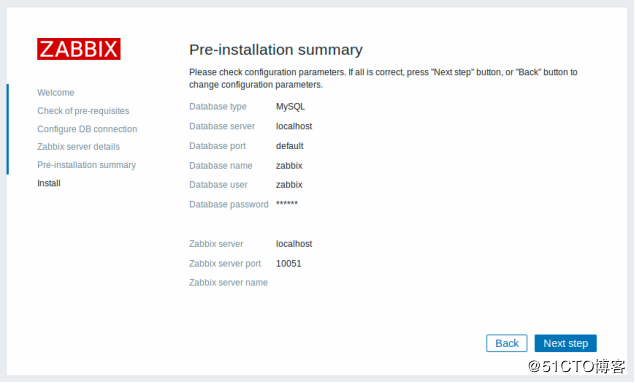
Task: Select the Install step
Action: (49, 183)
